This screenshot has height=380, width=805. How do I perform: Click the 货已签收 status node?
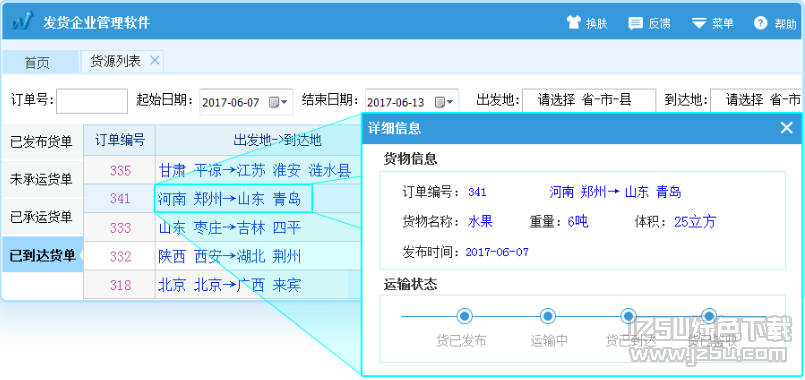coord(709,315)
